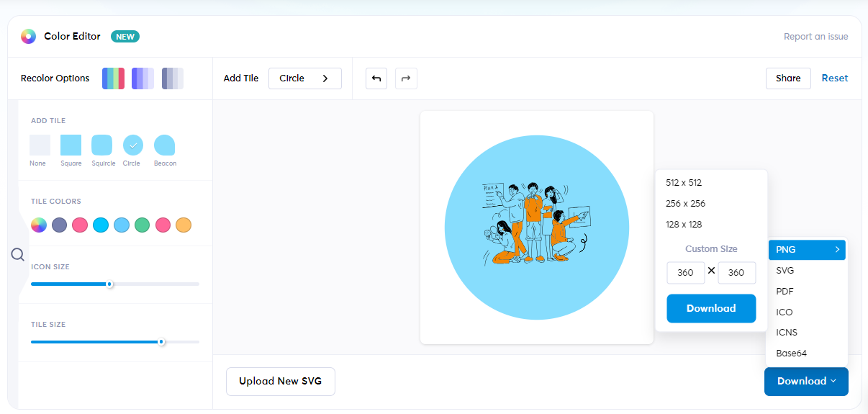Select the Squircle tile shape
Image resolution: width=868 pixels, height=414 pixels.
click(x=101, y=145)
